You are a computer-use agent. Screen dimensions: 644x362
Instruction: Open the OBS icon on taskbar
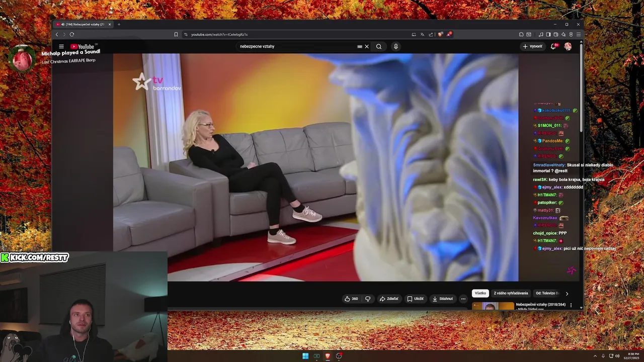coord(339,356)
